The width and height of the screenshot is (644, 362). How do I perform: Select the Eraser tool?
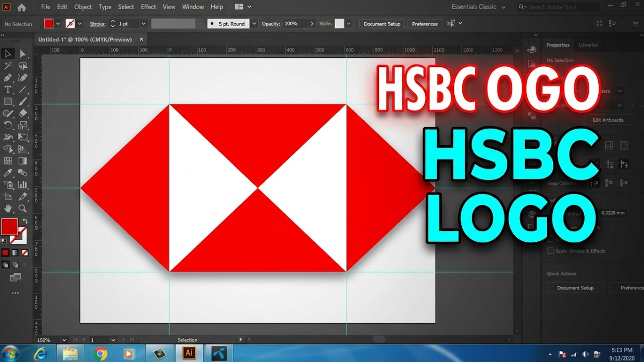click(23, 114)
